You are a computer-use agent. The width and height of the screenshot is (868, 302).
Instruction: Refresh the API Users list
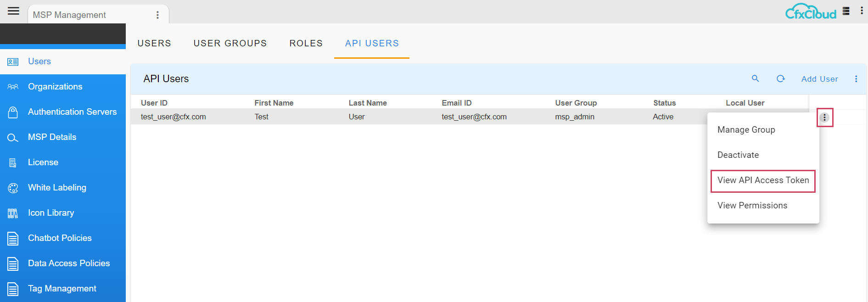(780, 78)
